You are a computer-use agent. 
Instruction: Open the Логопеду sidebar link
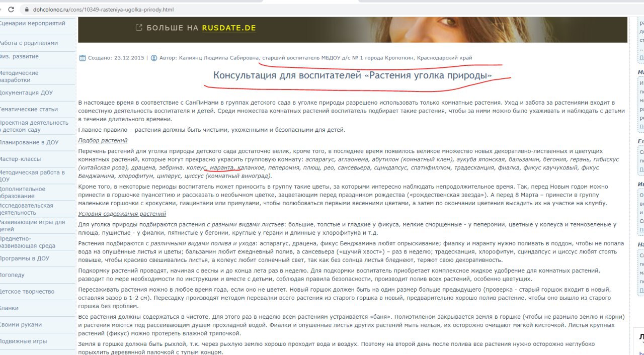[x=13, y=276]
